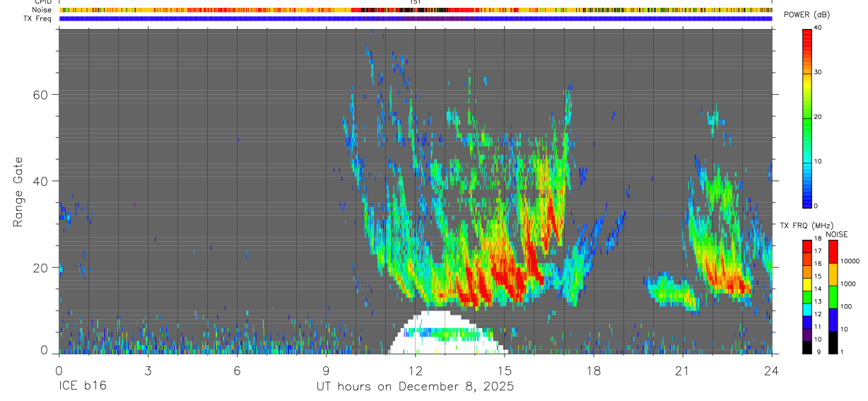Viewport: 868px width, 401px height.
Task: Click the POWER (dB) legend title
Action: point(807,15)
